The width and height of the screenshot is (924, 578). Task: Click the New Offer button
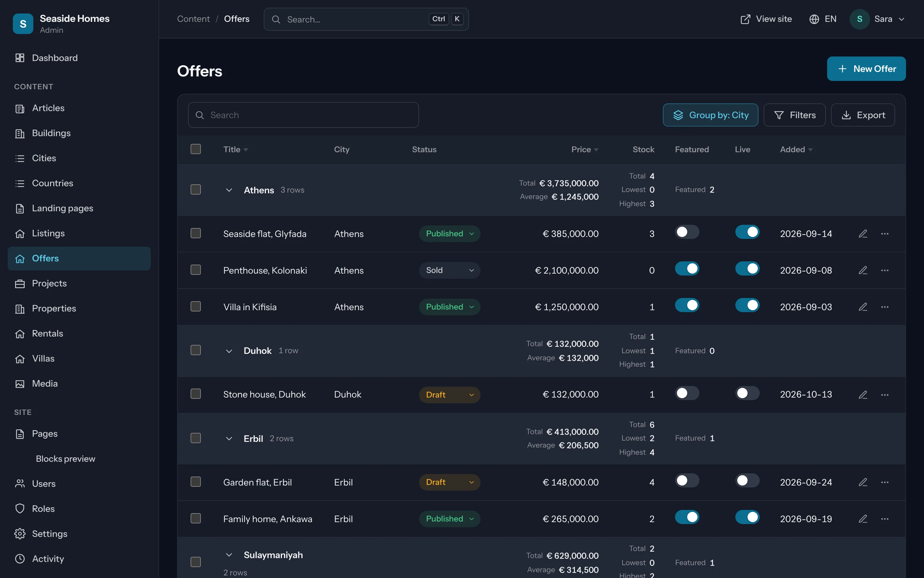point(866,69)
